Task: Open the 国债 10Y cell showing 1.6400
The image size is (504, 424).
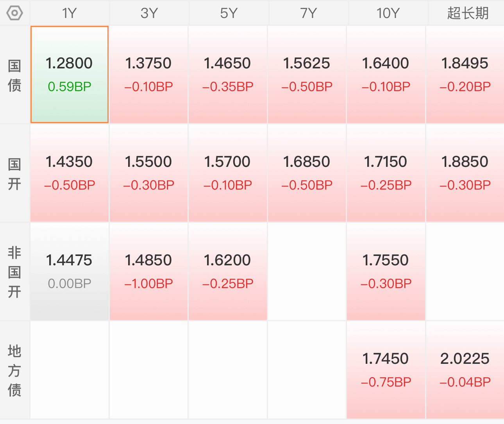Action: click(x=386, y=75)
